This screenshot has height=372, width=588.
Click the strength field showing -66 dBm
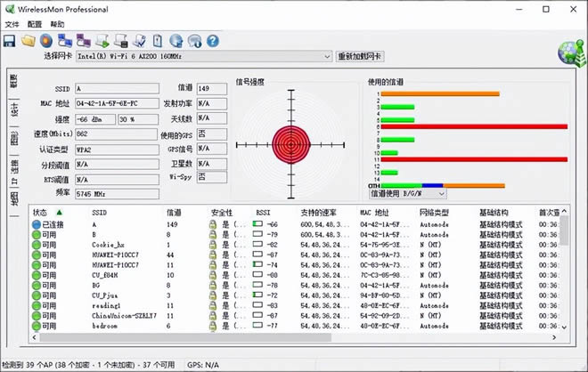pos(95,119)
